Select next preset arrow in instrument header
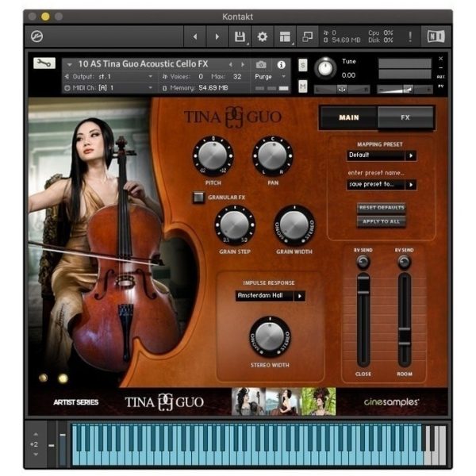Screen dimensions: 476x476 point(243,65)
